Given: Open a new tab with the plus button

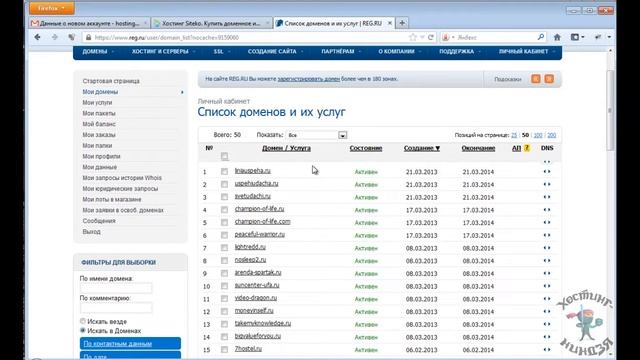Looking at the screenshot, I should click(402, 23).
